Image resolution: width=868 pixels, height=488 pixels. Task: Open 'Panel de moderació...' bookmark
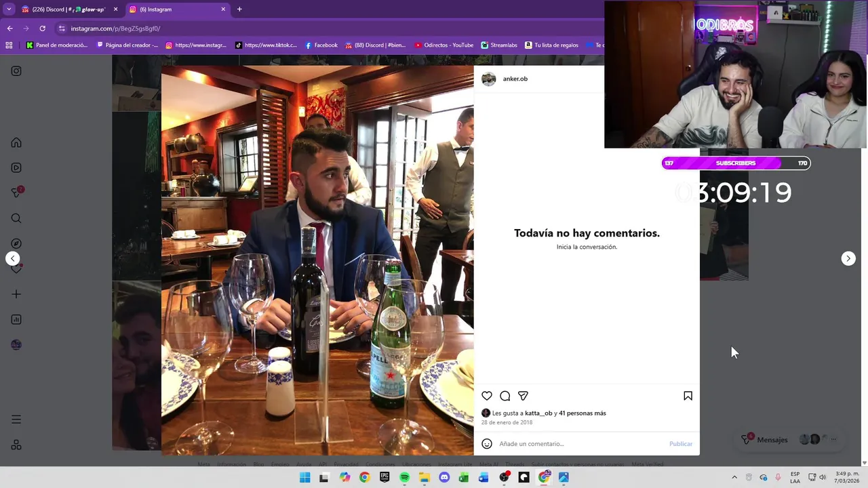click(x=57, y=45)
